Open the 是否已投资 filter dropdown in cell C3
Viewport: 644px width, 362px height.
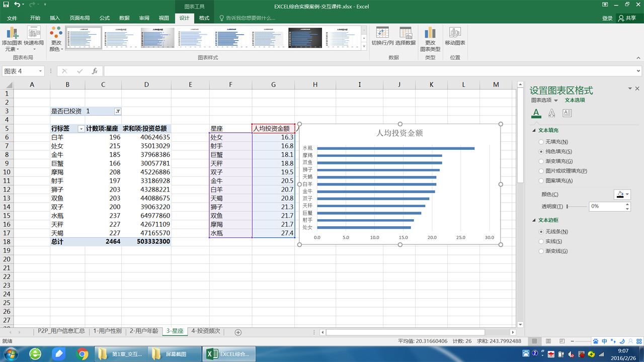tap(117, 111)
